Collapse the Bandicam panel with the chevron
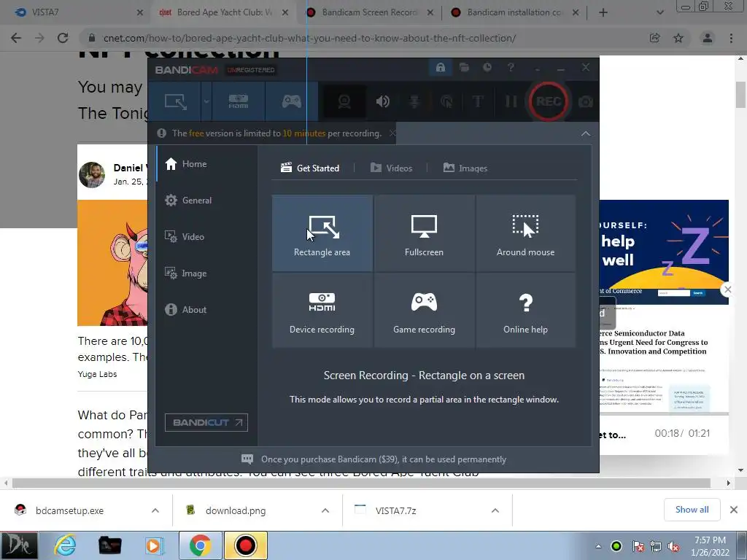The image size is (747, 560). pyautogui.click(x=586, y=134)
